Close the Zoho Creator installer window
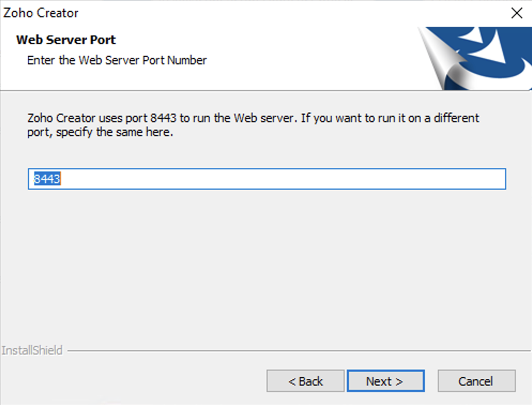 click(x=516, y=13)
